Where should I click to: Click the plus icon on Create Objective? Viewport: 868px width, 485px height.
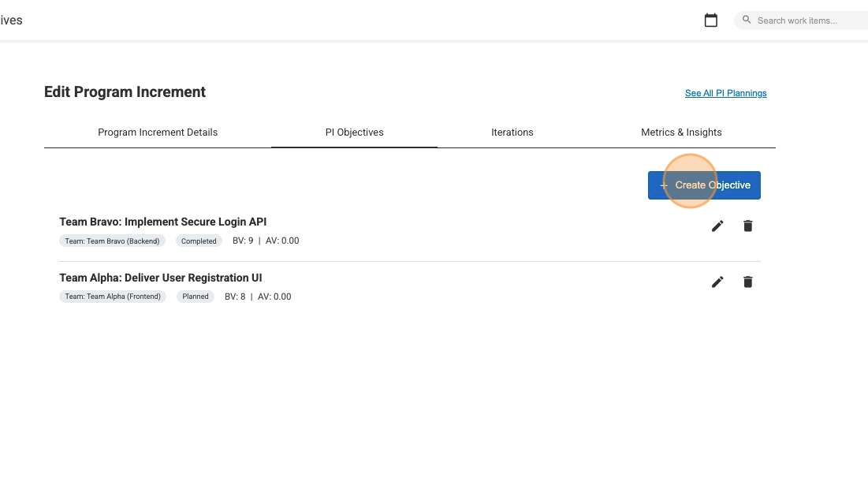click(x=663, y=185)
